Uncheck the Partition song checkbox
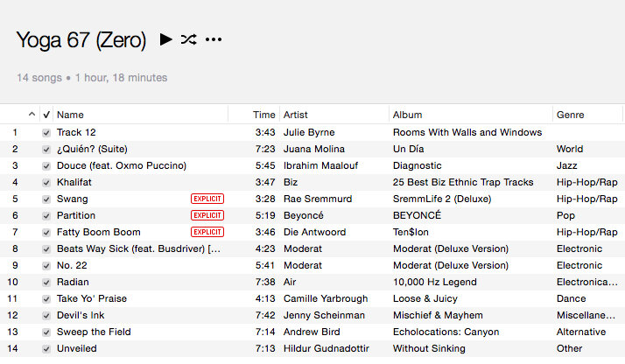 46,216
